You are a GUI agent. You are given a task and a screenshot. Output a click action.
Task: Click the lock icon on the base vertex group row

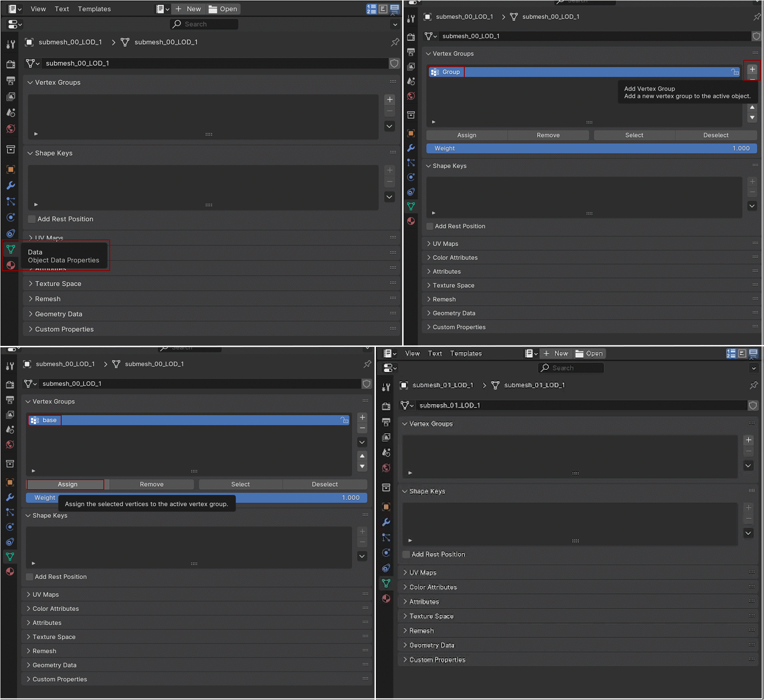(345, 420)
